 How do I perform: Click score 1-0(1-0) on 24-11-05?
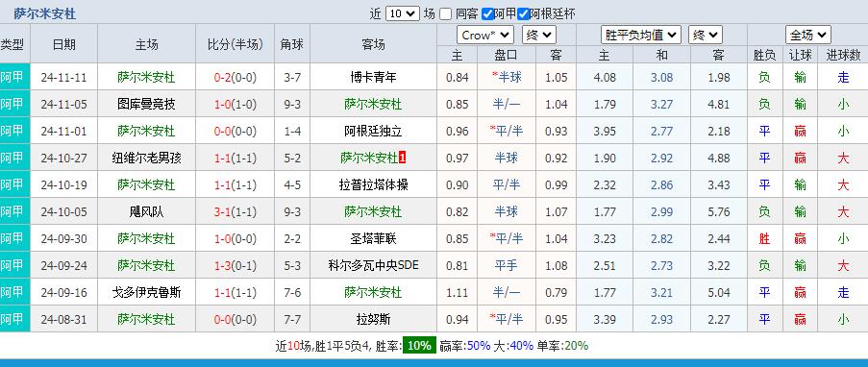236,104
